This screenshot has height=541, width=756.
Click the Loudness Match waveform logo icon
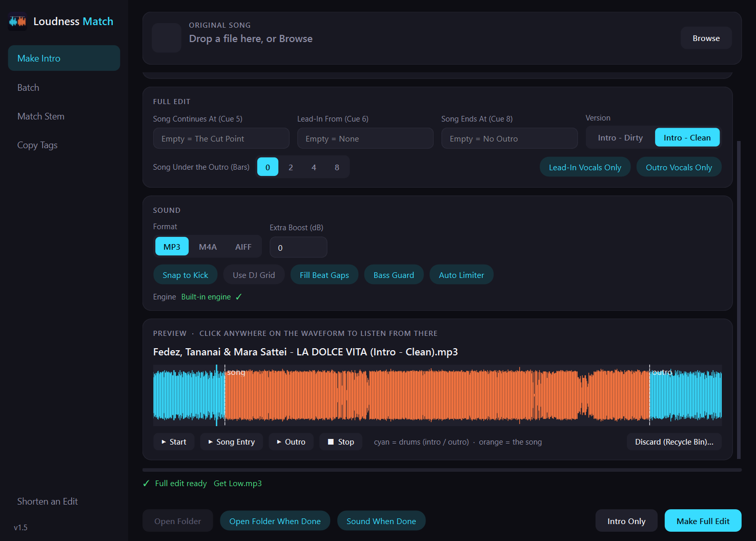point(17,22)
